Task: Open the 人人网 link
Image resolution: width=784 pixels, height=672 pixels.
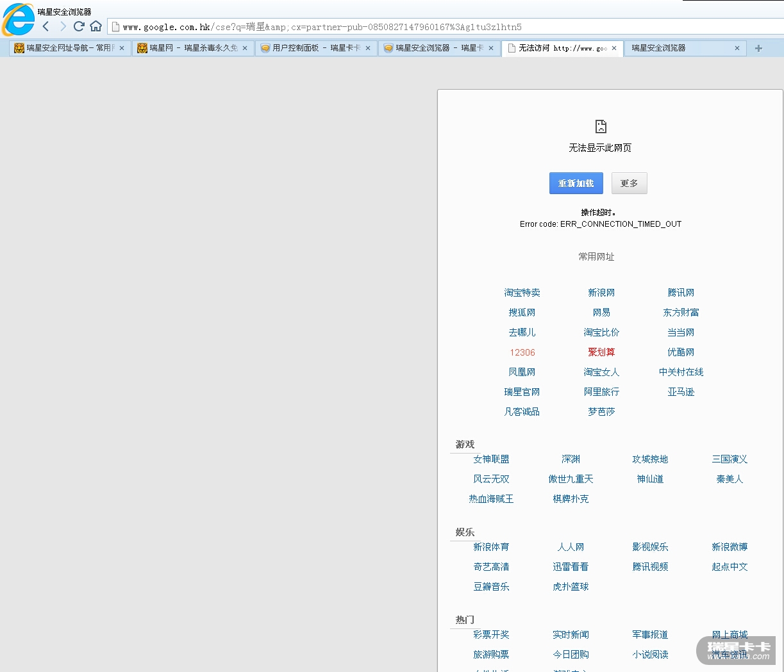Action: tap(571, 547)
